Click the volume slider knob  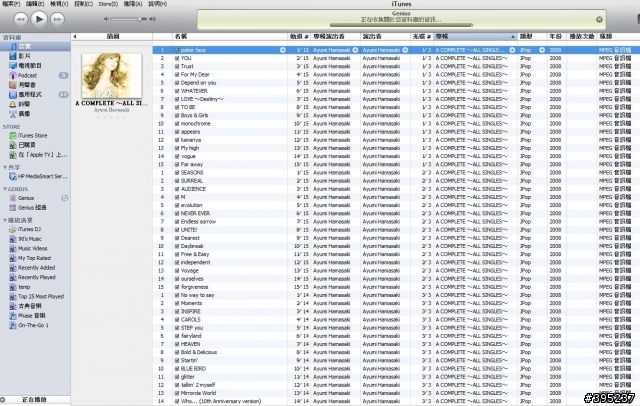pos(140,19)
